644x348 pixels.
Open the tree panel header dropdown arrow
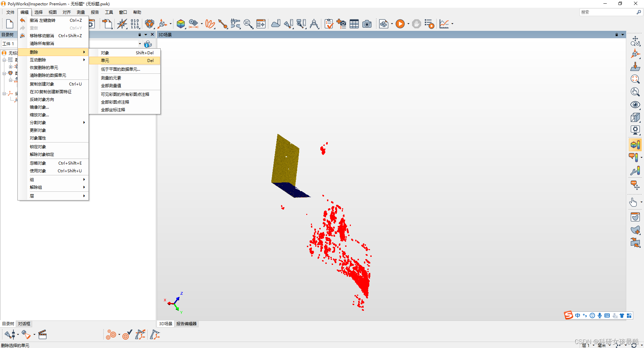[x=146, y=35]
